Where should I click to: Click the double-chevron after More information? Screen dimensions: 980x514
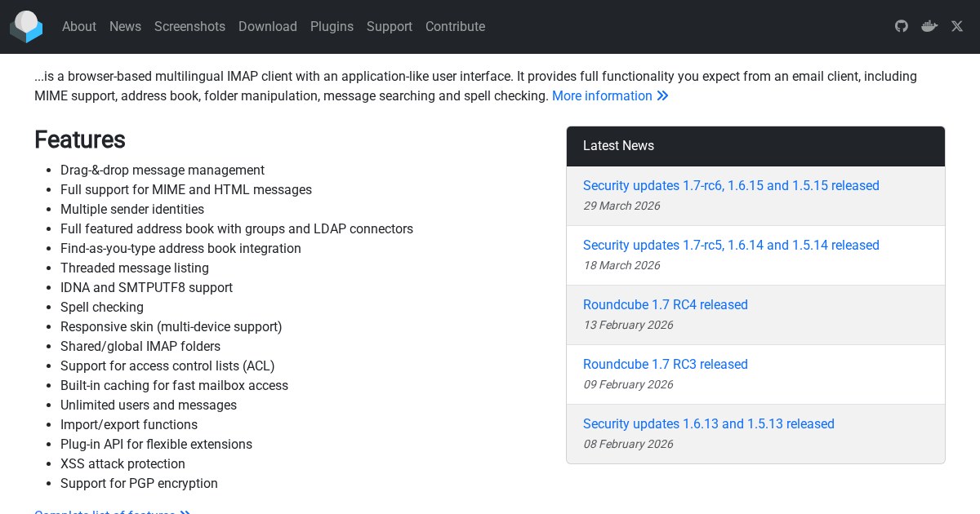click(x=662, y=96)
